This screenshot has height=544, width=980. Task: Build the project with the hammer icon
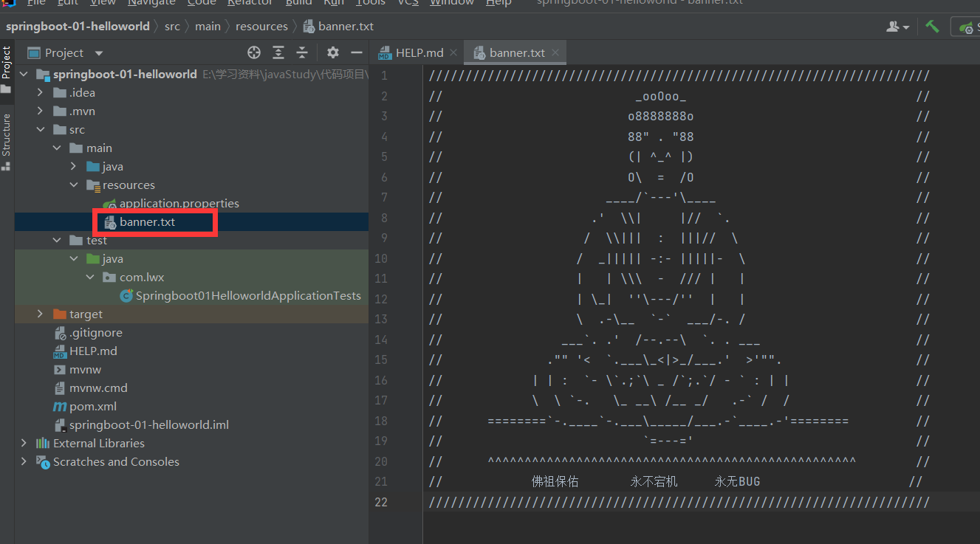pos(933,27)
